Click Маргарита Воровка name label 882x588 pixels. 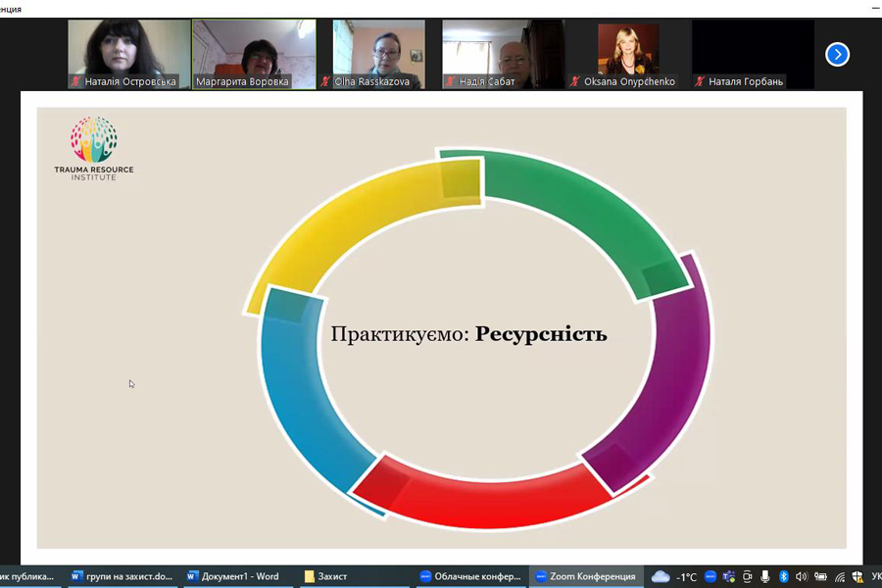tap(242, 81)
